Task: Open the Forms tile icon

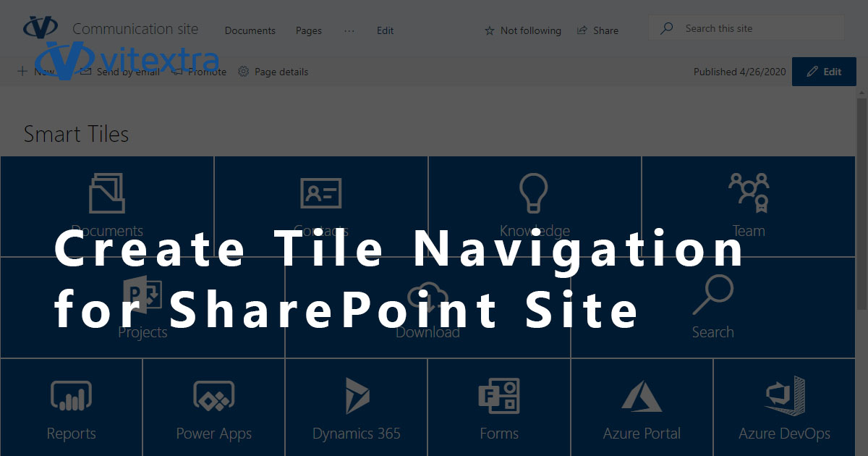Action: coord(499,397)
